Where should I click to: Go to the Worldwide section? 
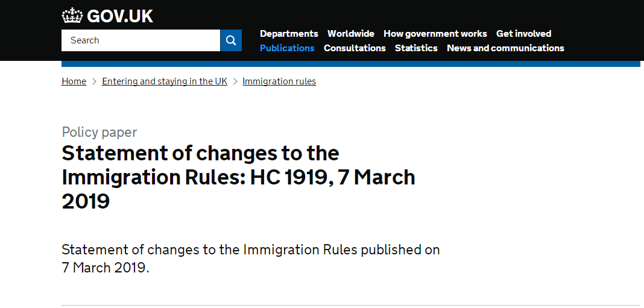350,34
